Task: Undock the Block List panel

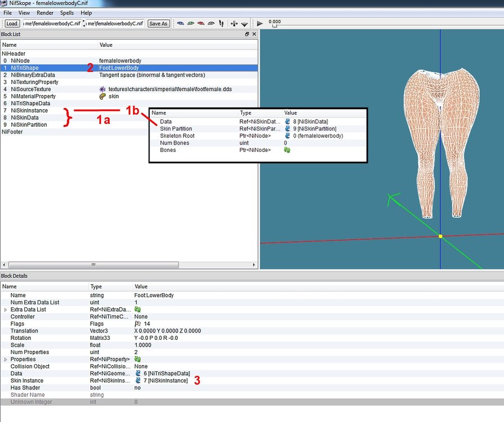Action: (x=247, y=34)
